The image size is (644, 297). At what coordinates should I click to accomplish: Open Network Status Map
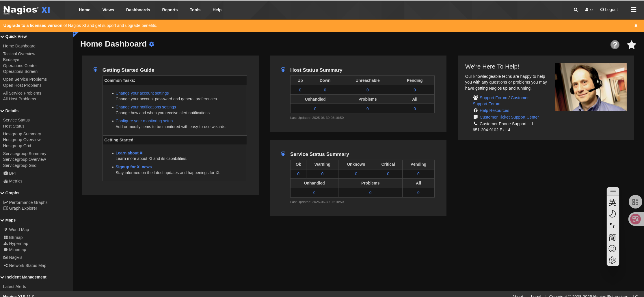click(25, 265)
